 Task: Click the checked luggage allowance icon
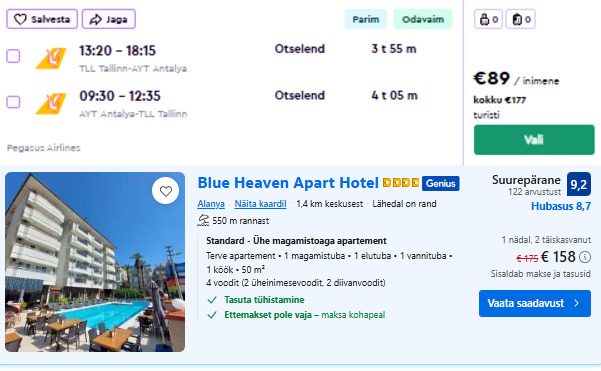(x=517, y=19)
